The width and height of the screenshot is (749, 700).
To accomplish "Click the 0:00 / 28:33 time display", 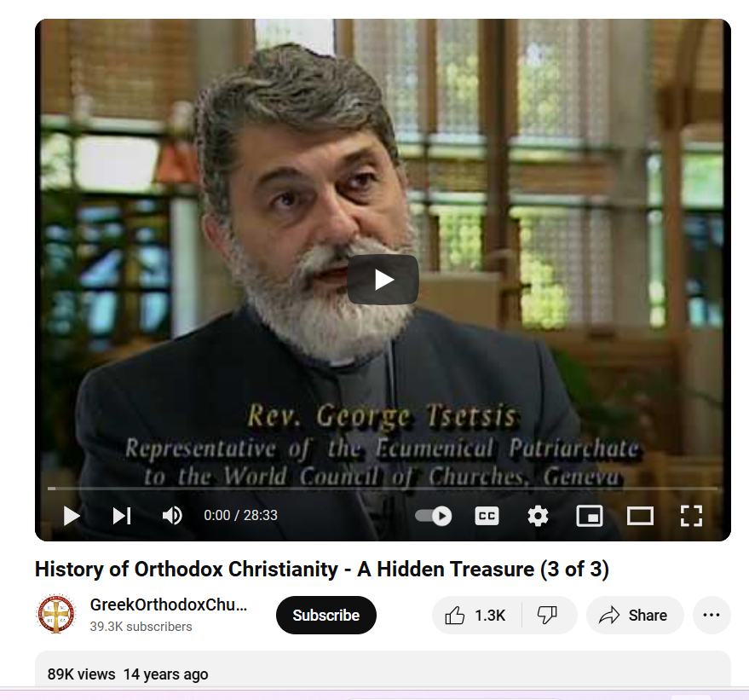I will pyautogui.click(x=240, y=515).
